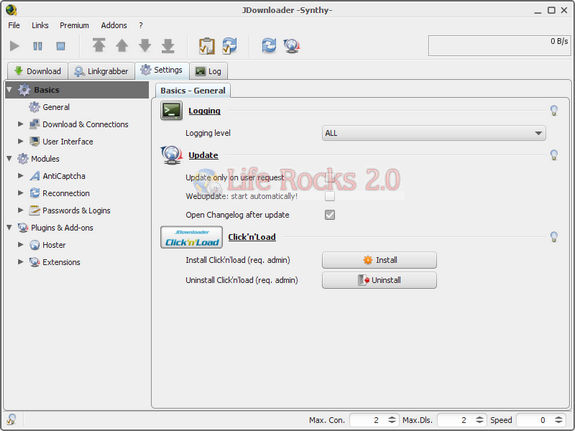Collapse the Modules tree section
575x431 pixels.
tap(10, 158)
